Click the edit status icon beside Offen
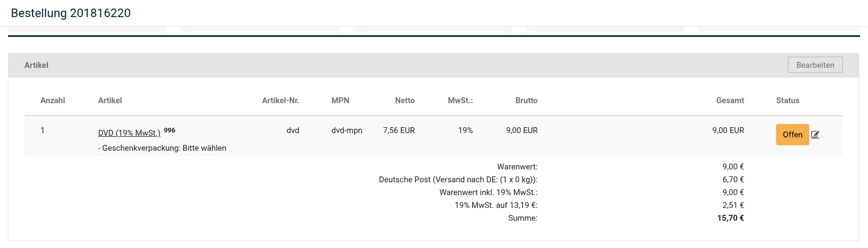The image size is (868, 248). click(x=815, y=135)
